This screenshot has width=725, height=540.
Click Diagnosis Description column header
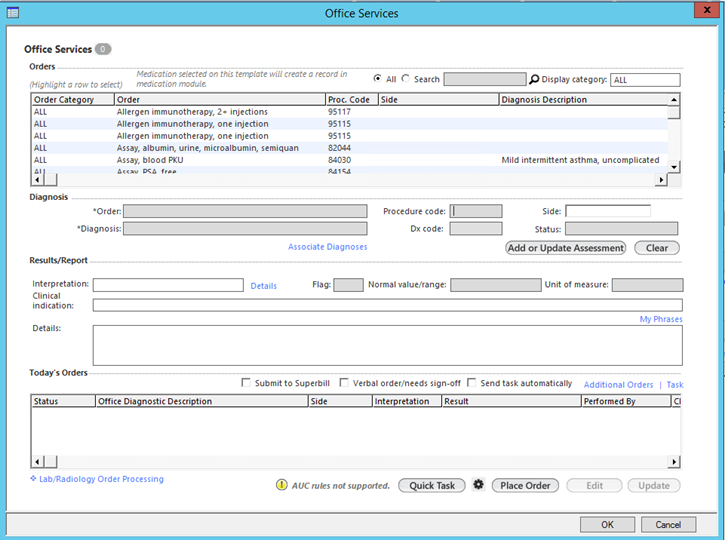pyautogui.click(x=584, y=99)
